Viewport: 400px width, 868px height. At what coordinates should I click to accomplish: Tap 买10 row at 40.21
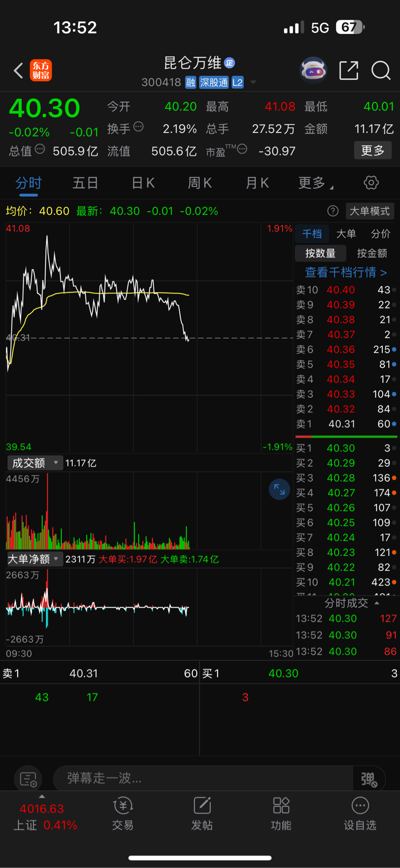pos(346,582)
